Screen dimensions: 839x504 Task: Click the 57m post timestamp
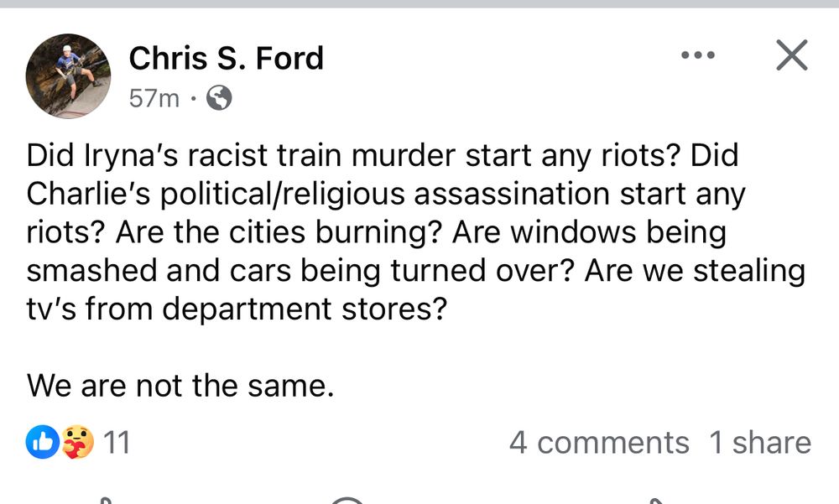point(154,99)
